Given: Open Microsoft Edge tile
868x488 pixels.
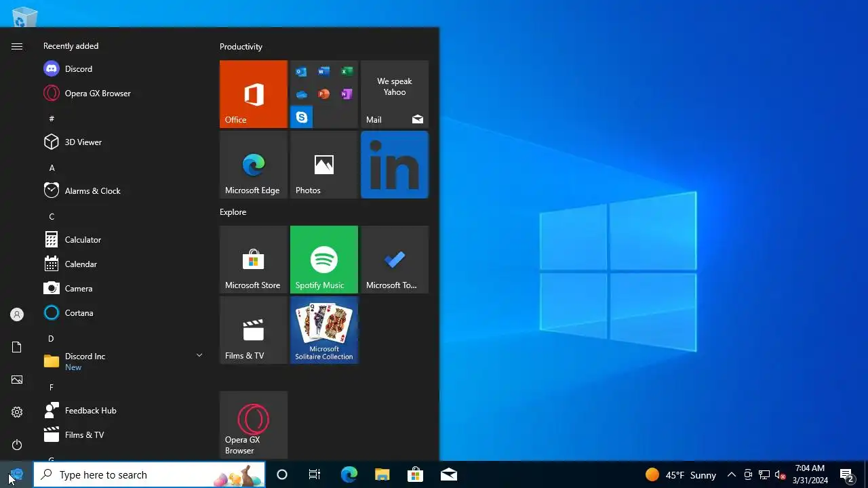Looking at the screenshot, I should [254, 165].
